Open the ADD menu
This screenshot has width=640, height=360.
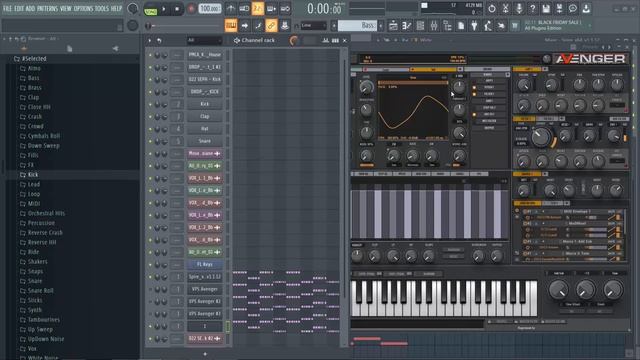(x=31, y=8)
